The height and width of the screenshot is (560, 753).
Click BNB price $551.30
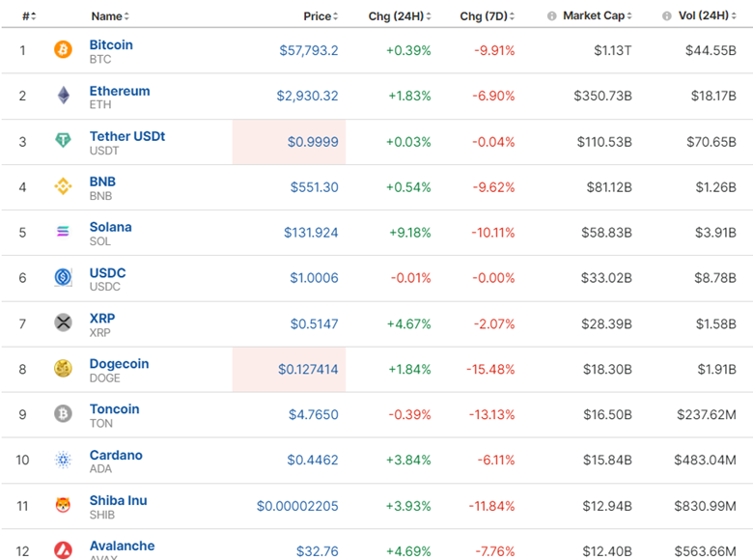[314, 186]
